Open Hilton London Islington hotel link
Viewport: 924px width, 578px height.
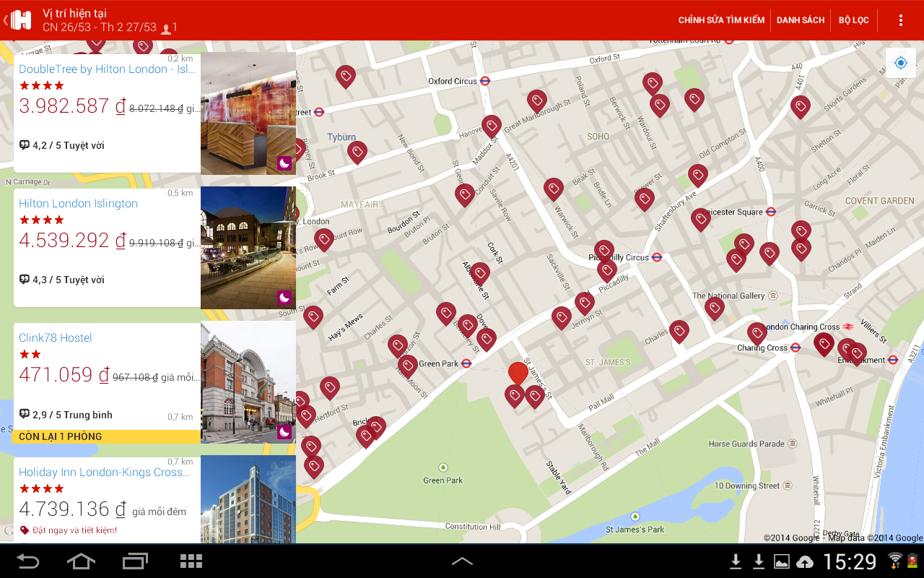(x=78, y=204)
